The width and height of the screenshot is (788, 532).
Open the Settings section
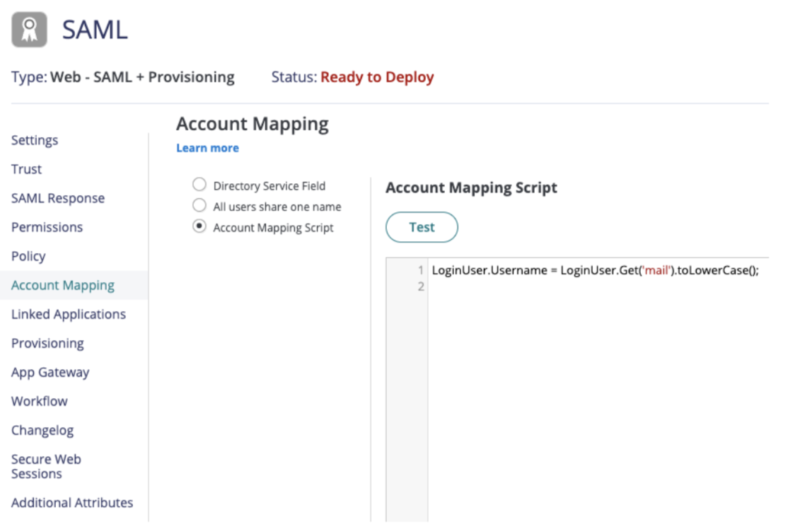35,140
